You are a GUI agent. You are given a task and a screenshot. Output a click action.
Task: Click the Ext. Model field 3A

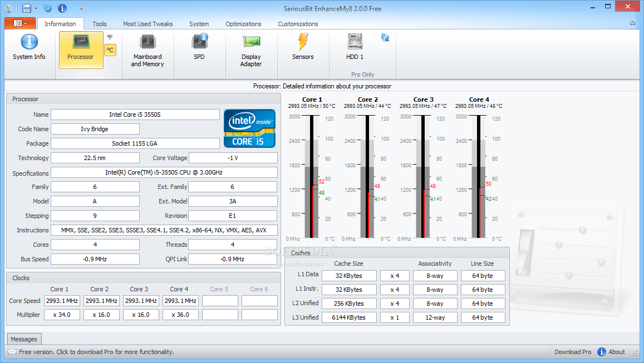(x=233, y=201)
